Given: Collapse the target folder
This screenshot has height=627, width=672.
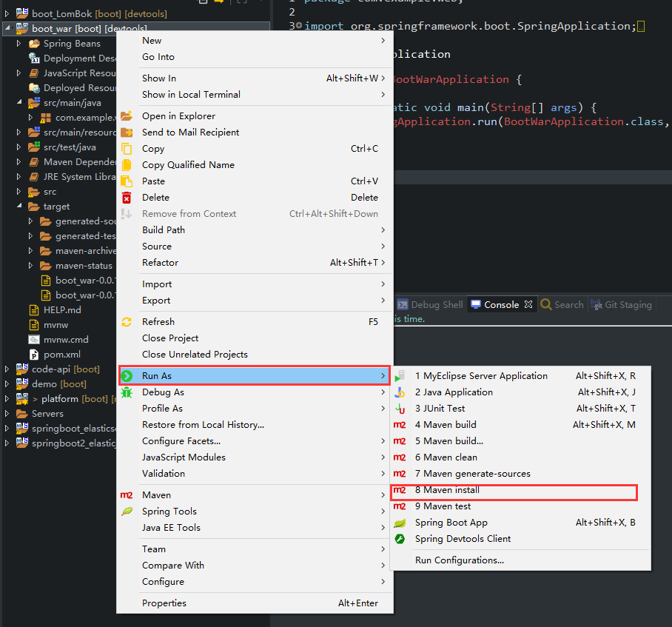Looking at the screenshot, I should pyautogui.click(x=19, y=207).
